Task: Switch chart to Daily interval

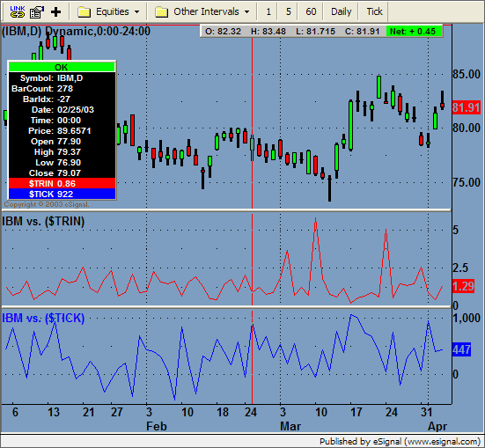Action: [342, 11]
